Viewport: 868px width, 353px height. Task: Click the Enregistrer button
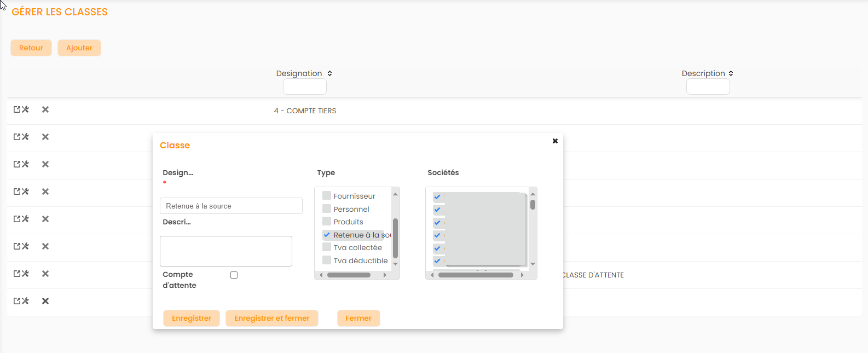tap(191, 318)
